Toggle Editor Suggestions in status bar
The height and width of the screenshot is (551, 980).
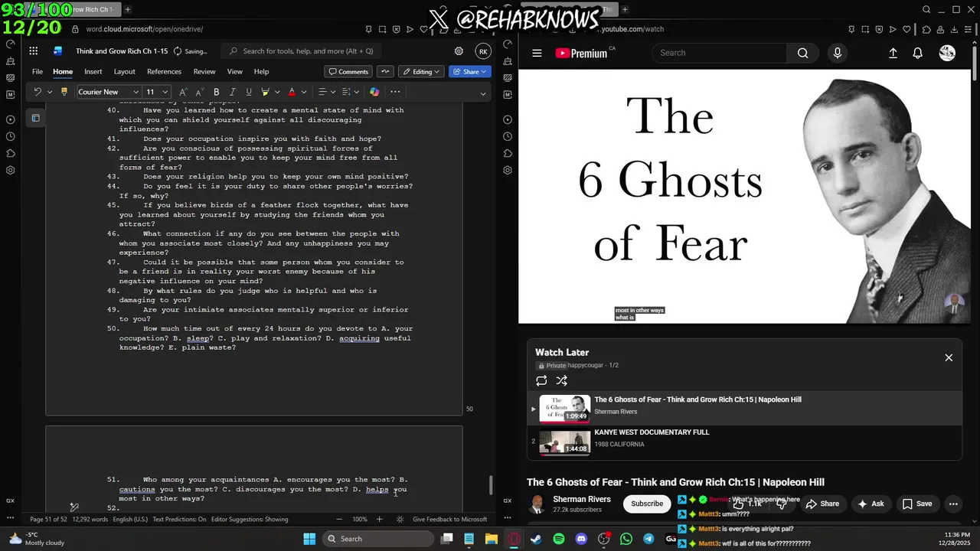[250, 519]
